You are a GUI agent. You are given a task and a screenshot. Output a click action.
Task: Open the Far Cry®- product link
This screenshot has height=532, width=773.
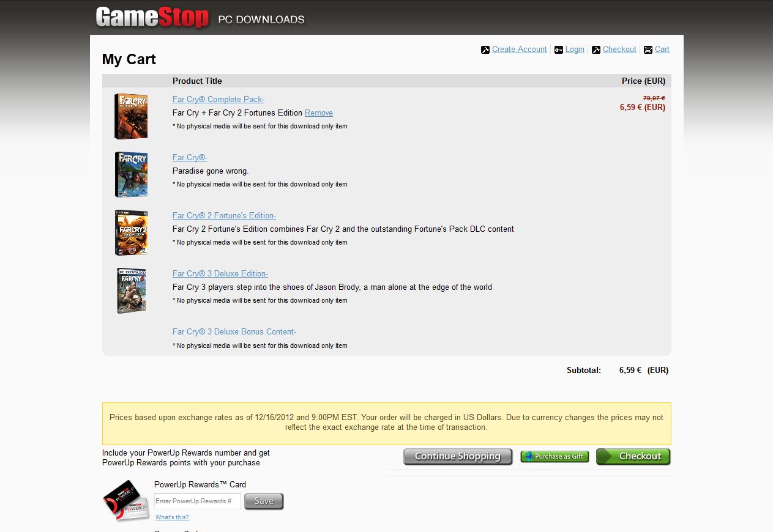pos(190,157)
